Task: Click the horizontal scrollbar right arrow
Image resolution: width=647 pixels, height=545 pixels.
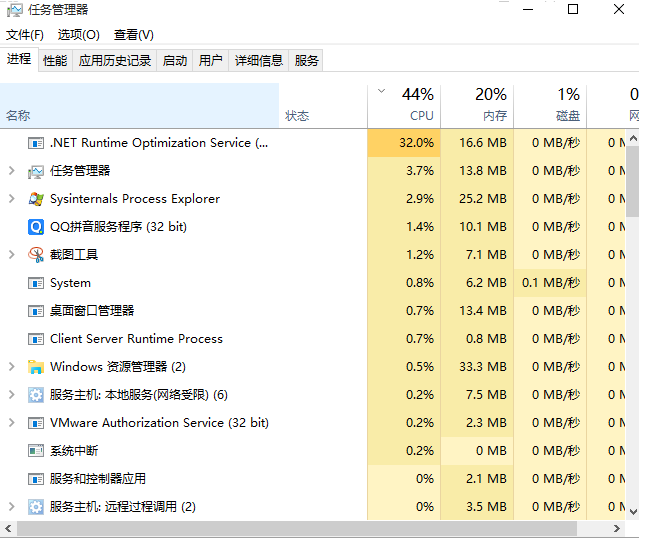Action: 617,528
